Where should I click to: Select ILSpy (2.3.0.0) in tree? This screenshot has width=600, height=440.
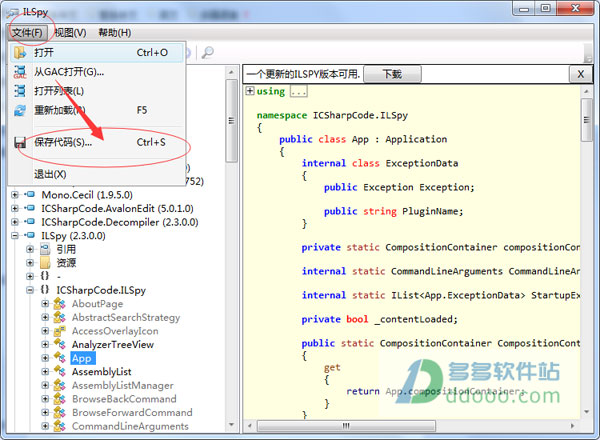(73, 236)
